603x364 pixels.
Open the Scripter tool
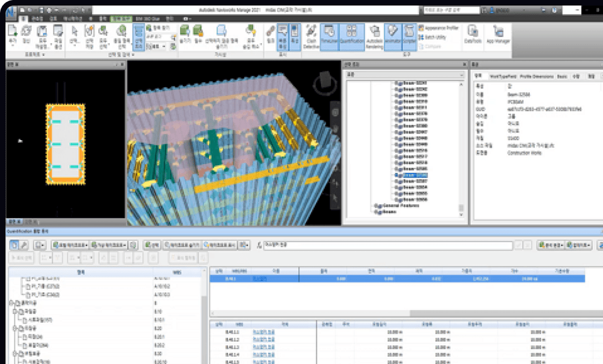[x=409, y=37]
